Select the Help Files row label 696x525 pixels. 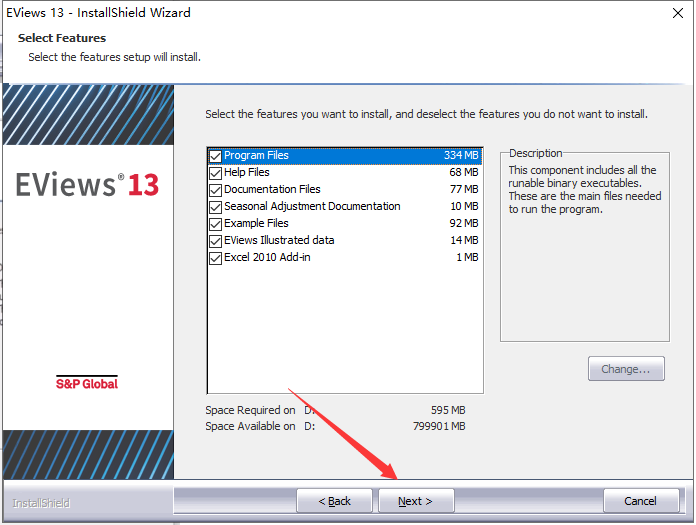[247, 172]
